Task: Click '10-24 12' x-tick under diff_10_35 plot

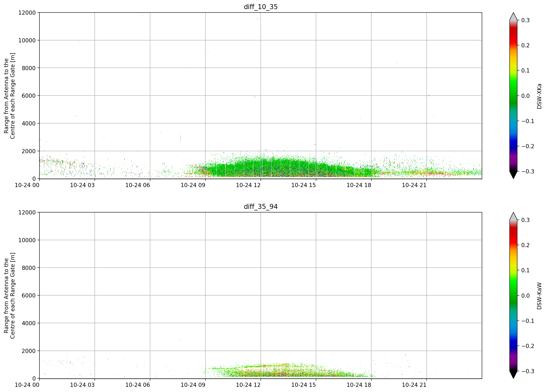Action: 248,185
